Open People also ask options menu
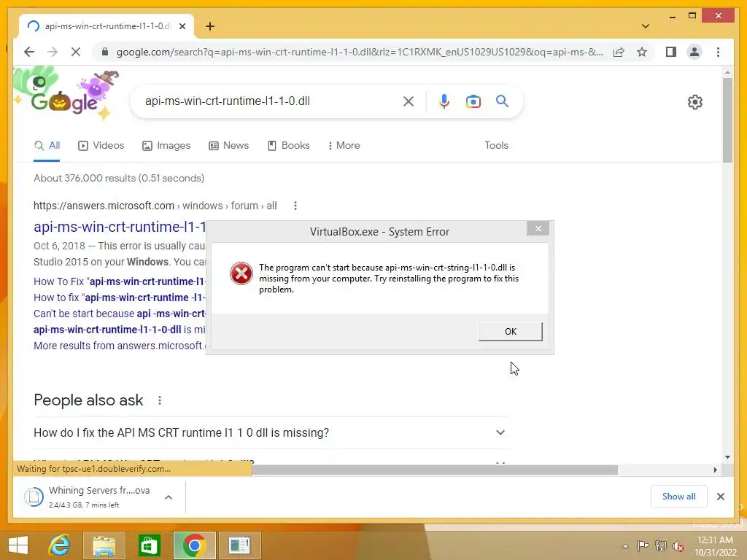 click(x=160, y=400)
